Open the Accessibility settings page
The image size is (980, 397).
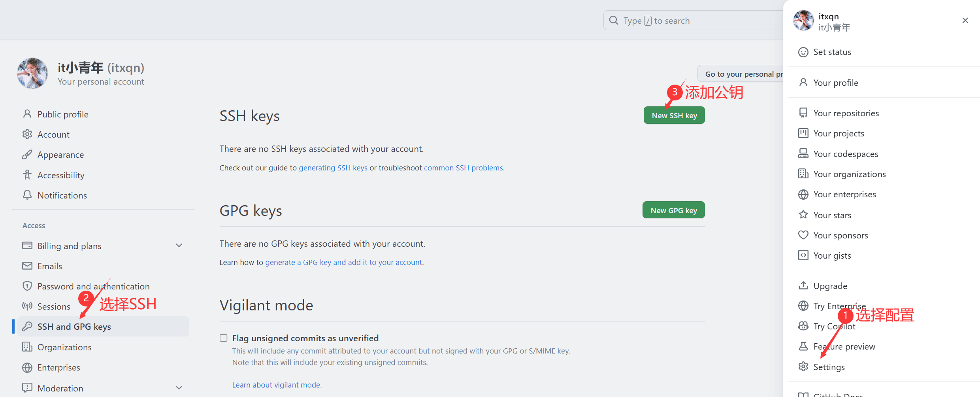(103, 175)
